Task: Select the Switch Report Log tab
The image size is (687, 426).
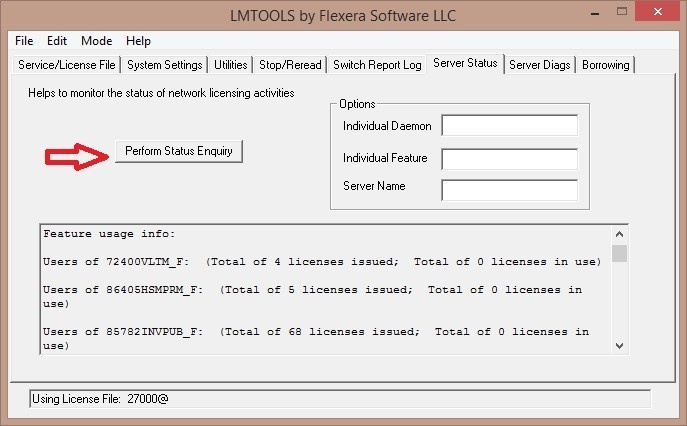Action: (377, 65)
